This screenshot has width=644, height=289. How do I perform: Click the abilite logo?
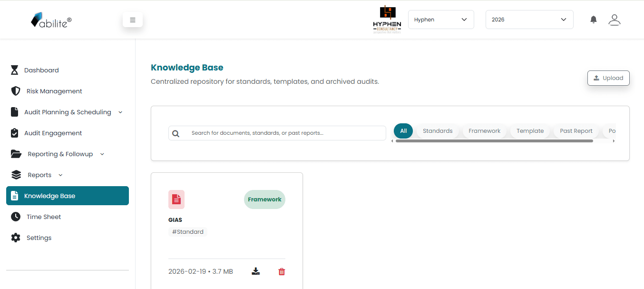coord(51,20)
